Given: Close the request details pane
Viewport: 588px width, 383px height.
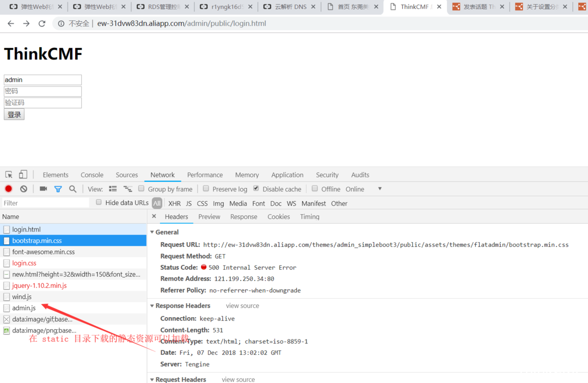Looking at the screenshot, I should point(154,216).
